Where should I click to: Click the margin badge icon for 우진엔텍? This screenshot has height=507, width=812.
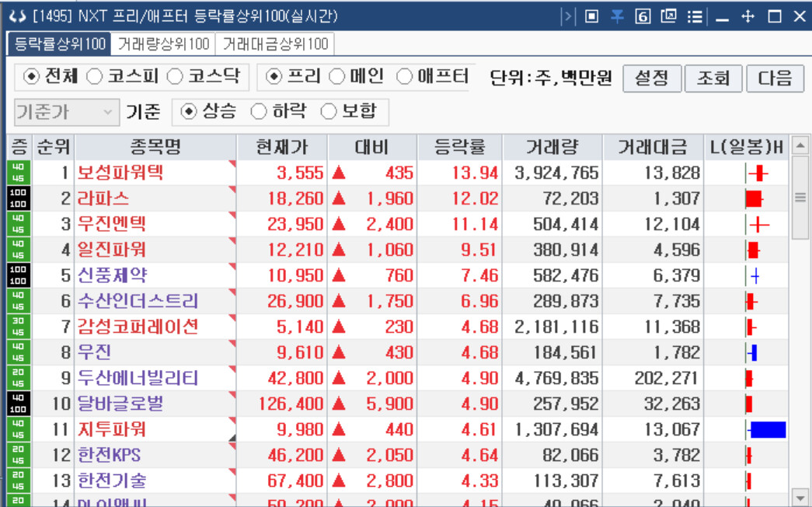(x=18, y=224)
